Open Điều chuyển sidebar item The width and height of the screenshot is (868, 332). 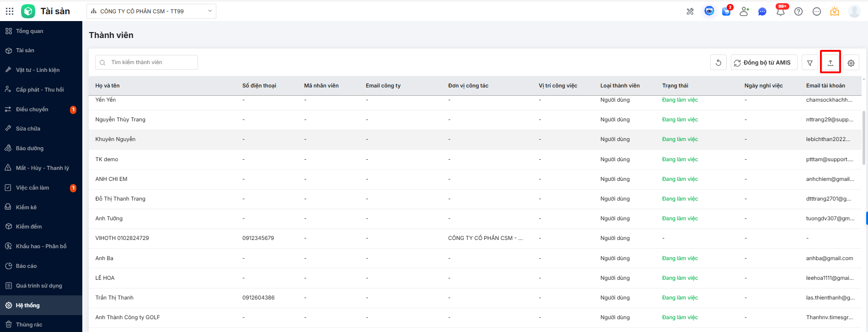[32, 109]
